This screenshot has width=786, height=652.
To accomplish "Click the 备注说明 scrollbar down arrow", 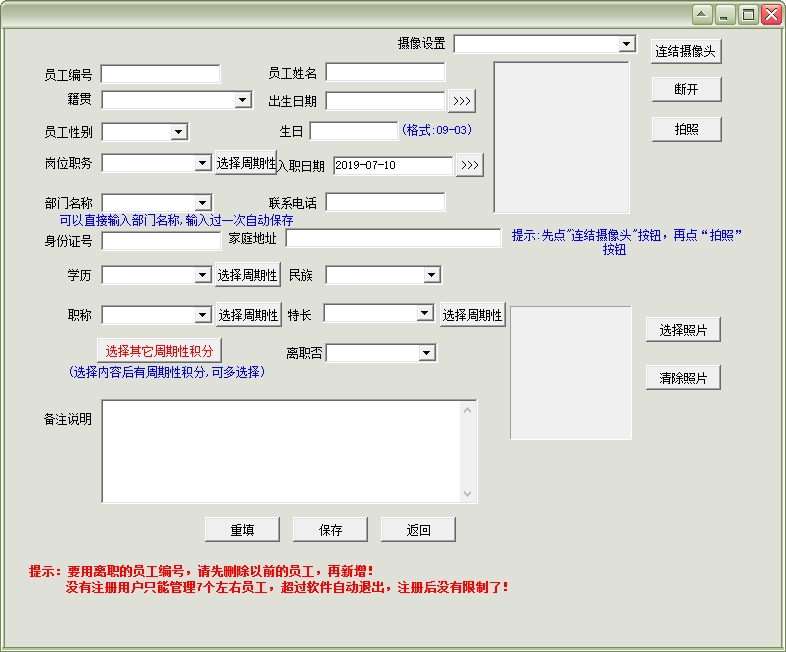I will coord(468,494).
